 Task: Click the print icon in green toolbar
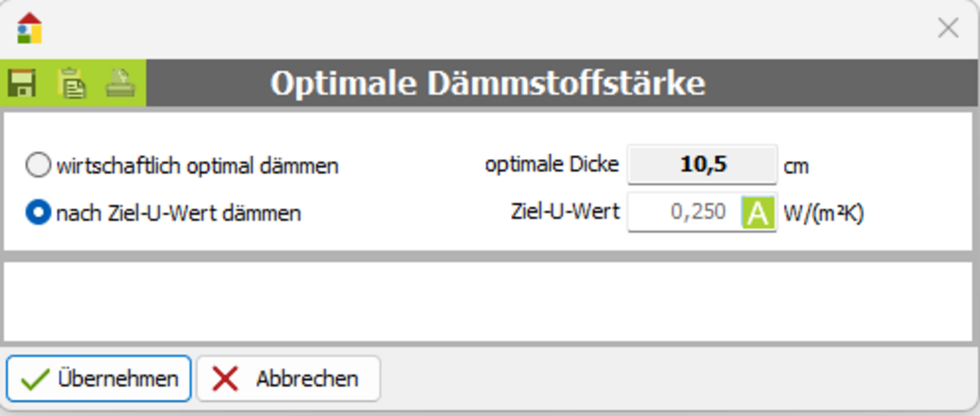point(121,83)
